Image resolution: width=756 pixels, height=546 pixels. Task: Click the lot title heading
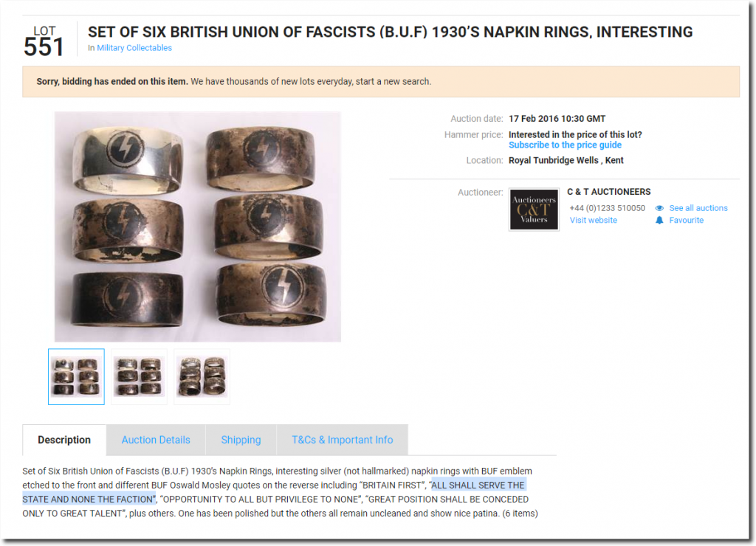point(390,32)
